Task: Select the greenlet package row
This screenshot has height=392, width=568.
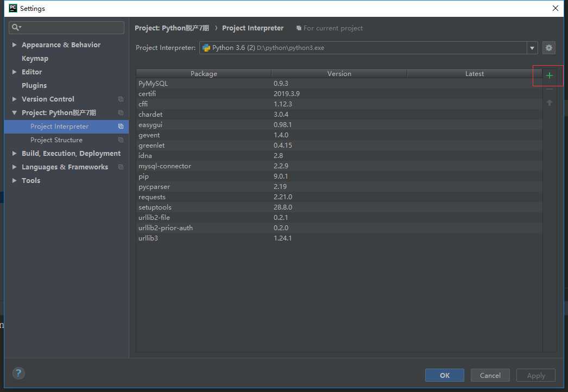Action: point(339,146)
